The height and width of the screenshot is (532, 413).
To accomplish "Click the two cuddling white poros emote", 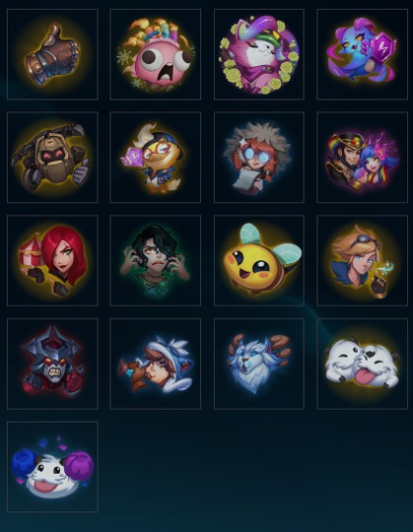I will tap(362, 364).
